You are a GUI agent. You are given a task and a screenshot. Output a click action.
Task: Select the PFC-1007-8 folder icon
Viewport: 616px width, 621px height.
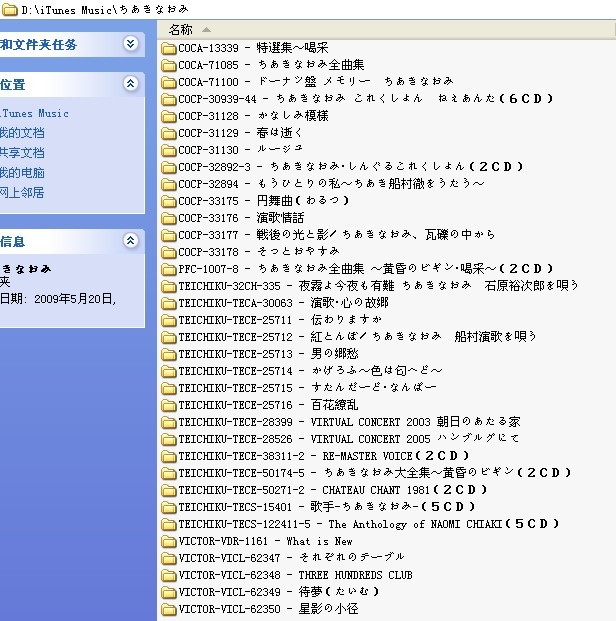point(169,270)
